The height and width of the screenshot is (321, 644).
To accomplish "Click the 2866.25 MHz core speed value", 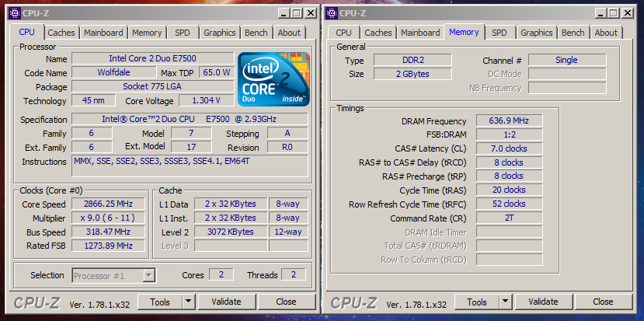I will click(x=109, y=204).
